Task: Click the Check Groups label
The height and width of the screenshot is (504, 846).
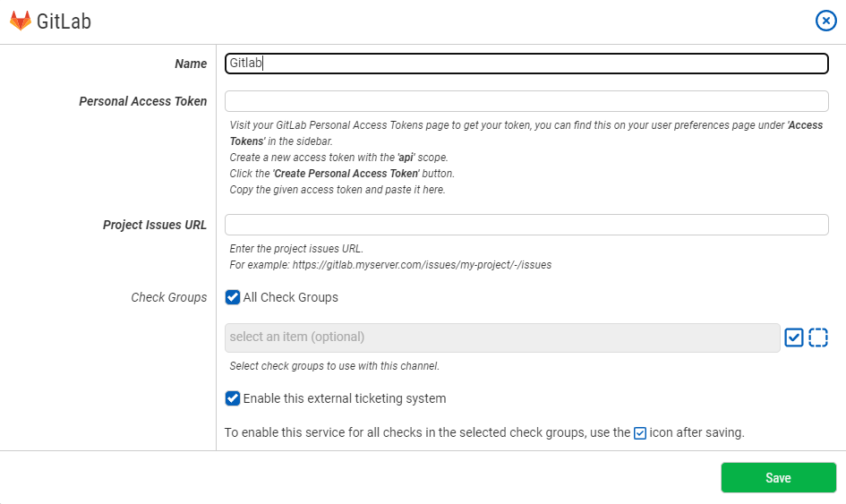Action: coord(169,297)
